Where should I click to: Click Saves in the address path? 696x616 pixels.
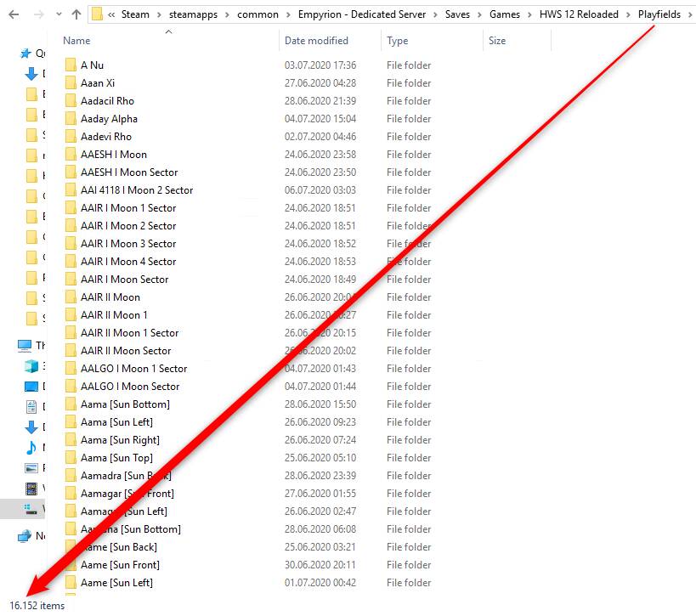(457, 14)
